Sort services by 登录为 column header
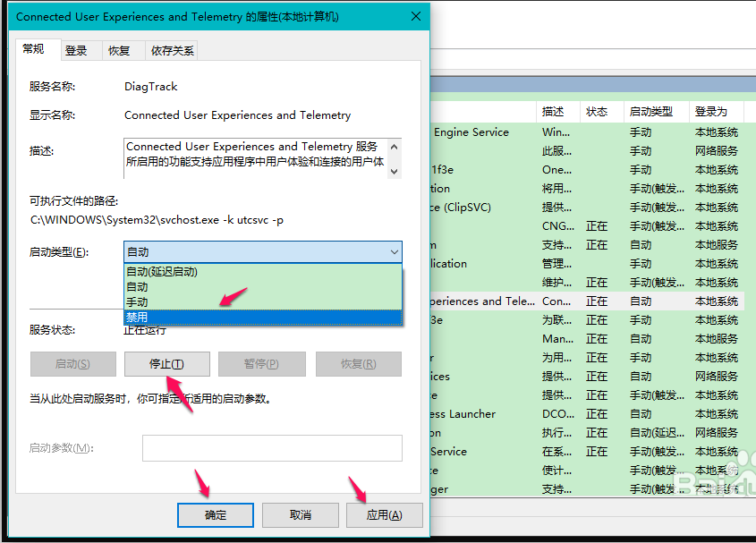The width and height of the screenshot is (756, 543). coord(717,112)
